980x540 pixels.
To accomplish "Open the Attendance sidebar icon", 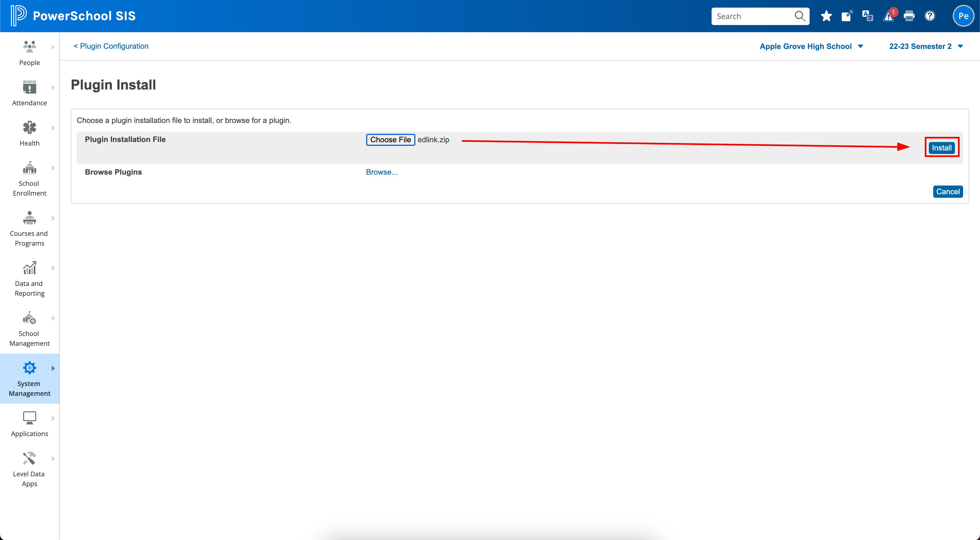I will [x=29, y=87].
